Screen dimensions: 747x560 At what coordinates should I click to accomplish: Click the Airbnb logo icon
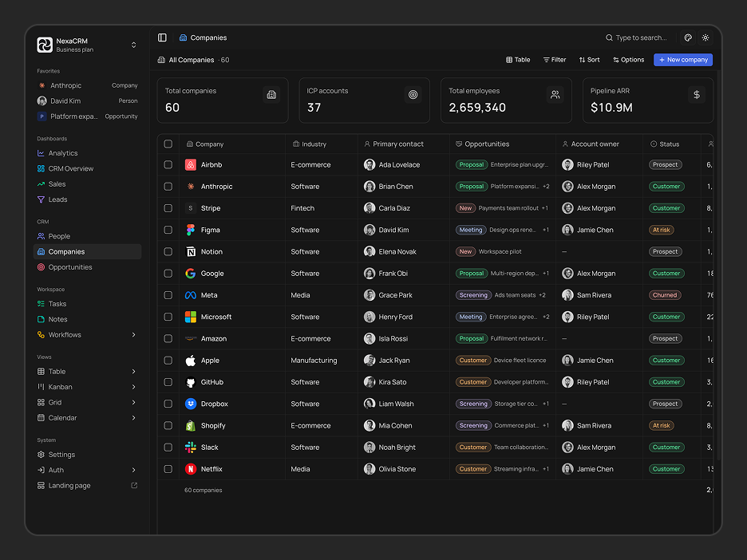click(x=191, y=165)
